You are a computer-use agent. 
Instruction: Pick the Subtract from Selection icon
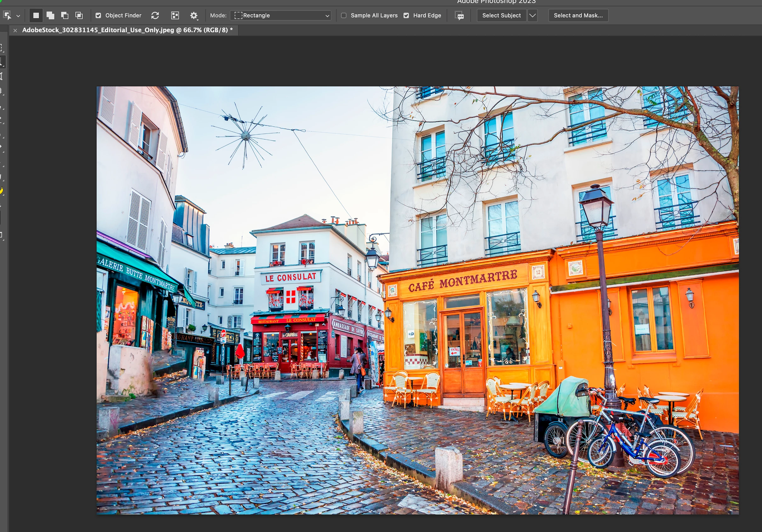point(65,15)
